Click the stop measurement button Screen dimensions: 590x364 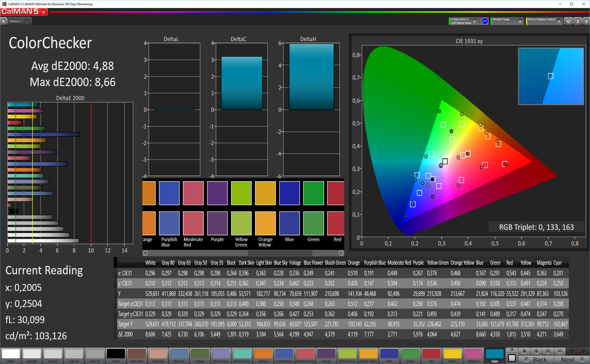pos(525,351)
